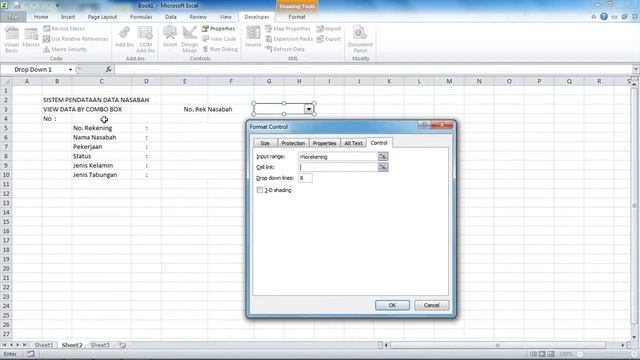Click Run Dialog

pyautogui.click(x=220, y=49)
